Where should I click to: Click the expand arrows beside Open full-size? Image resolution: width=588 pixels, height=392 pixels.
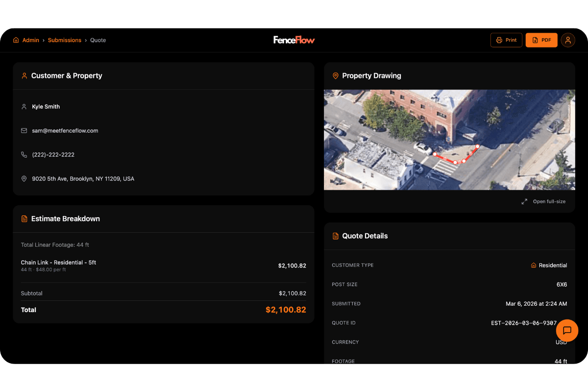tap(524, 201)
